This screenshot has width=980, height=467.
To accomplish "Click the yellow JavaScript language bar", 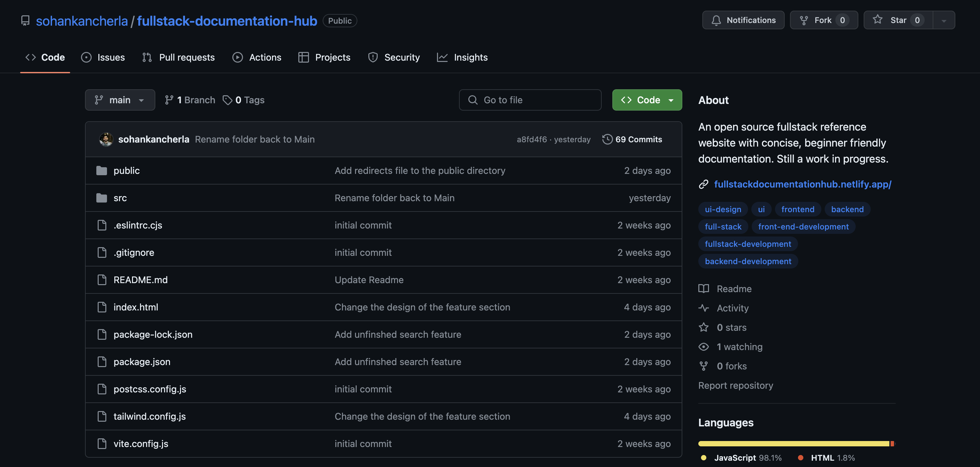I will click(x=793, y=444).
